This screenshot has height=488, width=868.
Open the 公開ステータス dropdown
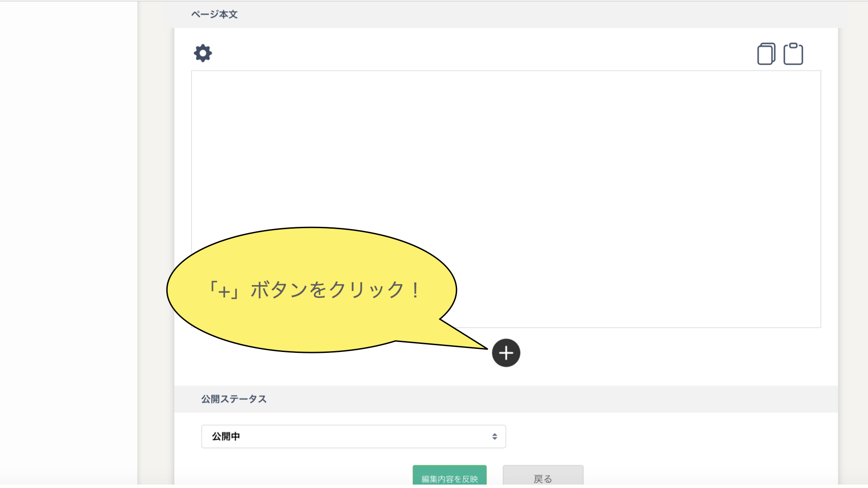click(x=353, y=436)
